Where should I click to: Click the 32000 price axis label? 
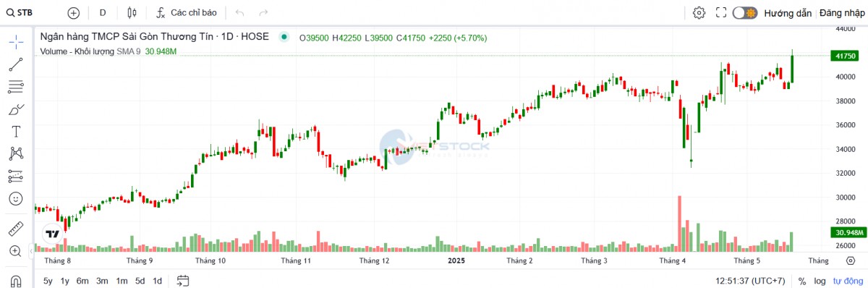[x=846, y=173]
